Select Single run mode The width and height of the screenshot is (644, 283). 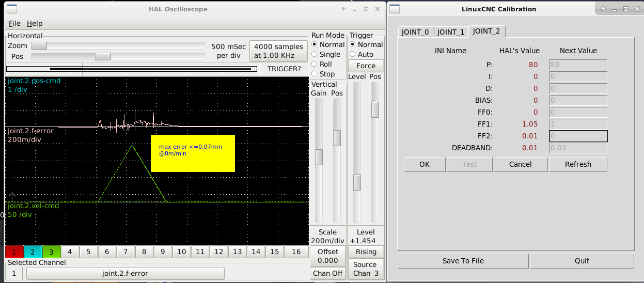[326, 54]
